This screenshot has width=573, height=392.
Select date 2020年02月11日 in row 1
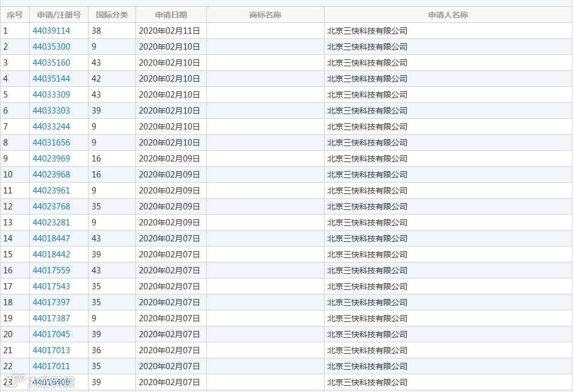170,31
